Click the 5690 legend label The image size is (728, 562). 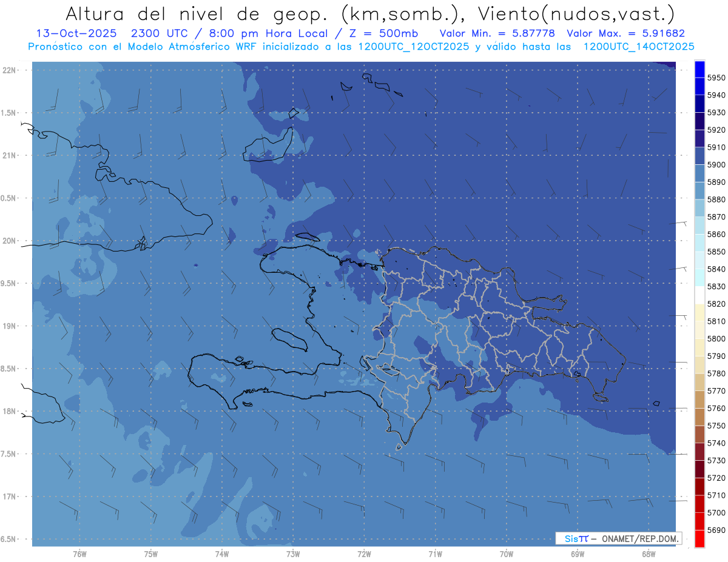click(x=716, y=530)
